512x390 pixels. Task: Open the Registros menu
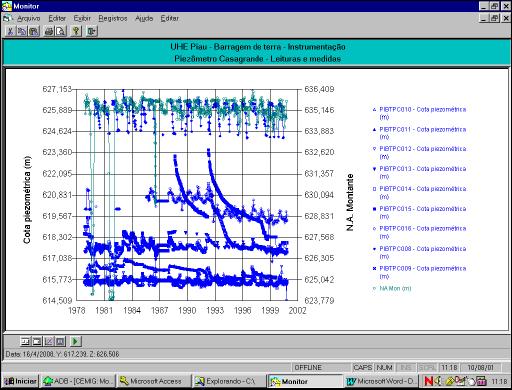(x=113, y=18)
